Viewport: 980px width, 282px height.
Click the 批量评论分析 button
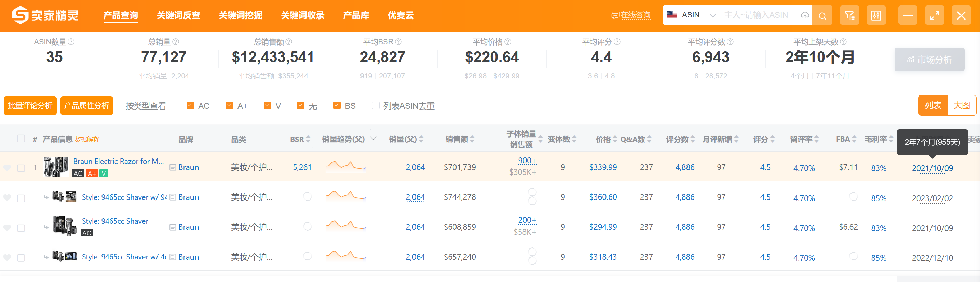click(x=30, y=105)
